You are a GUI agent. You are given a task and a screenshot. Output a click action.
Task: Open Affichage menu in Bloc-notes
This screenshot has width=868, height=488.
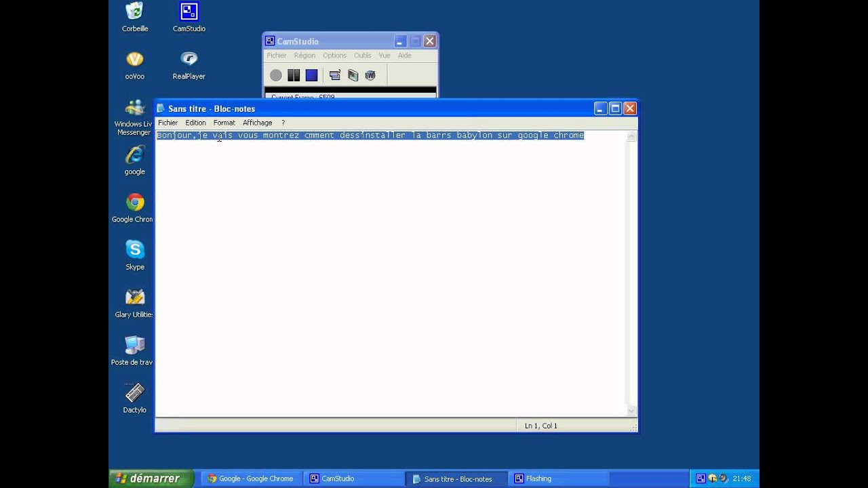point(258,123)
